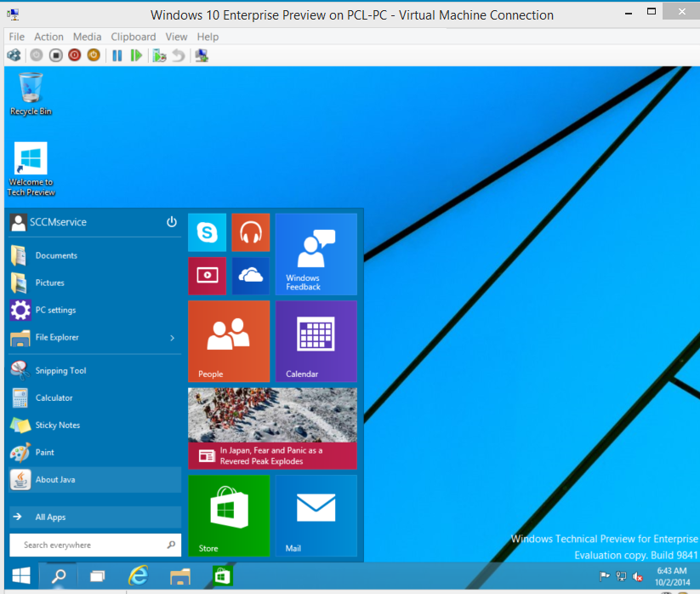This screenshot has height=594, width=700.
Task: Launch the Music headphones tile
Action: point(251,232)
